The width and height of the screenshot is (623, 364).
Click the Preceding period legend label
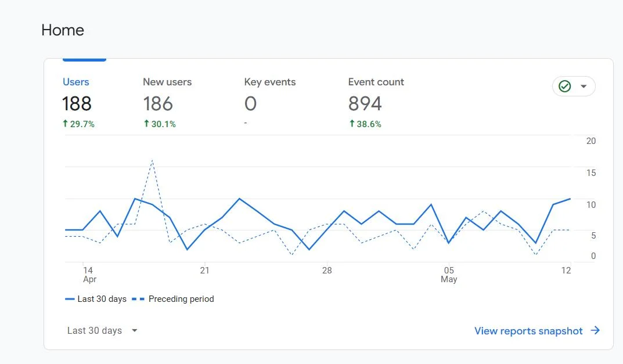181,299
